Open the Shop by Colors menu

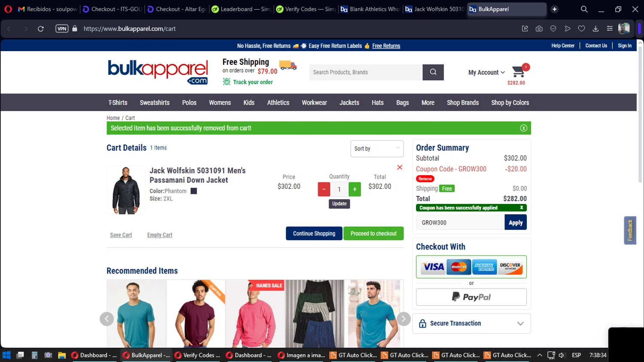pyautogui.click(x=510, y=103)
